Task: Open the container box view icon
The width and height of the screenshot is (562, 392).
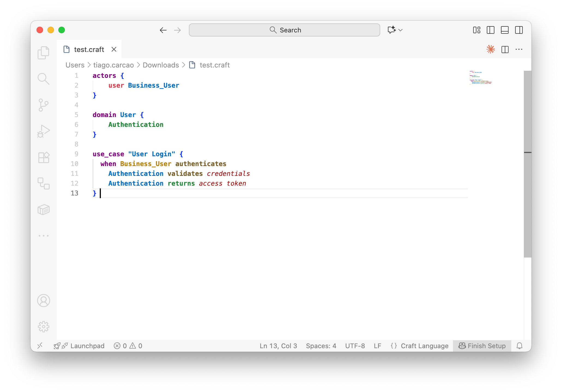Action: (x=44, y=210)
